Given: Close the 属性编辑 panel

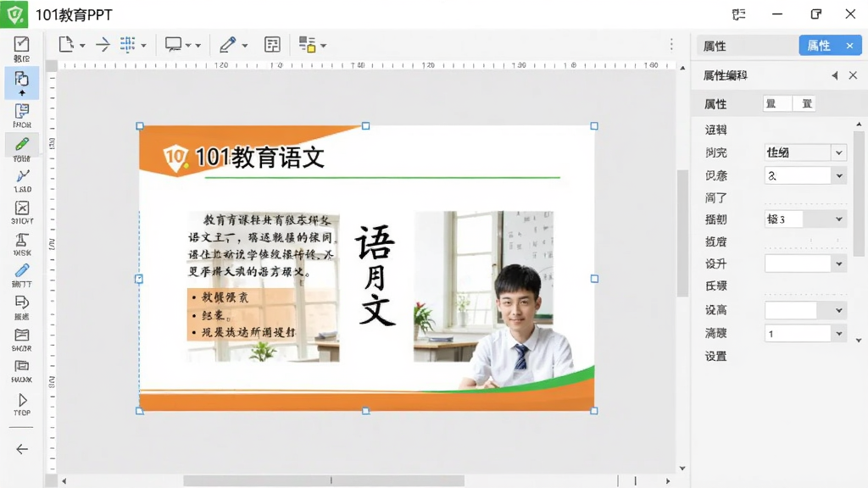Looking at the screenshot, I should click(853, 75).
